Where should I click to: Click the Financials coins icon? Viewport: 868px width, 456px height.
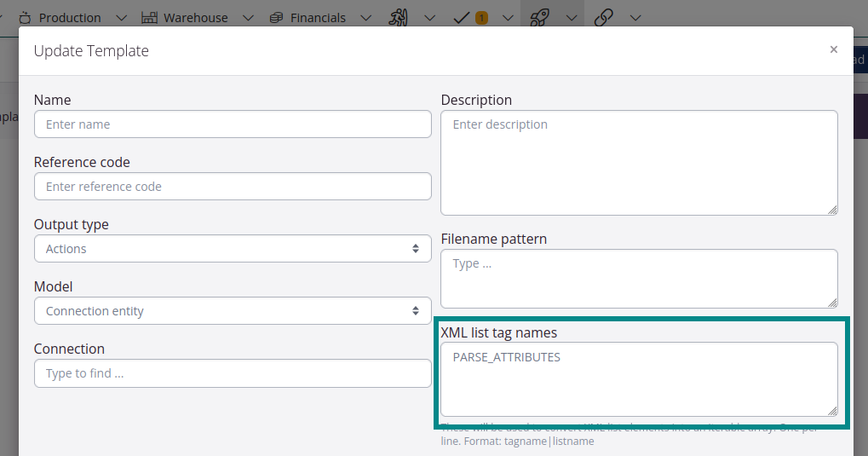[x=276, y=17]
